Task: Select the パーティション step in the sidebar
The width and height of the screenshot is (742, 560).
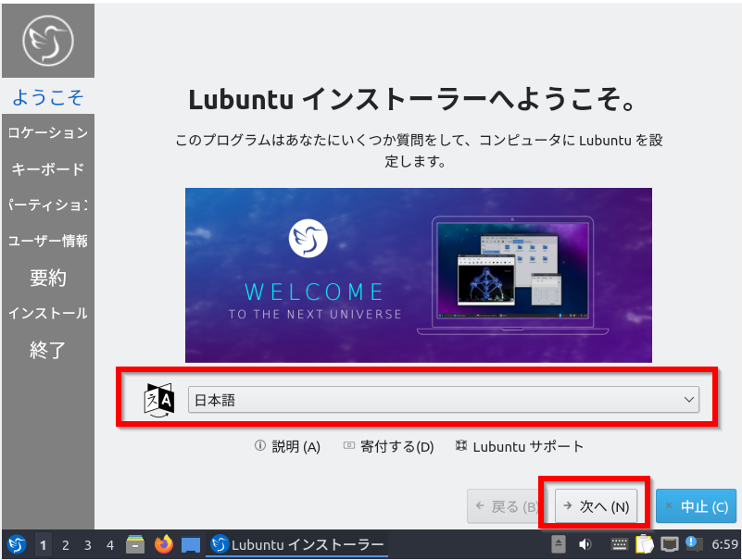Action: click(x=48, y=205)
